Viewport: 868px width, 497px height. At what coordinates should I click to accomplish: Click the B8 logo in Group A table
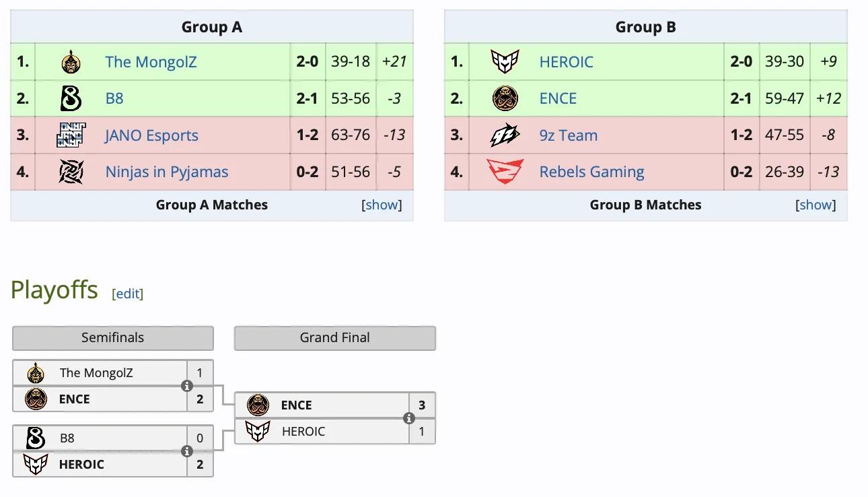point(71,98)
